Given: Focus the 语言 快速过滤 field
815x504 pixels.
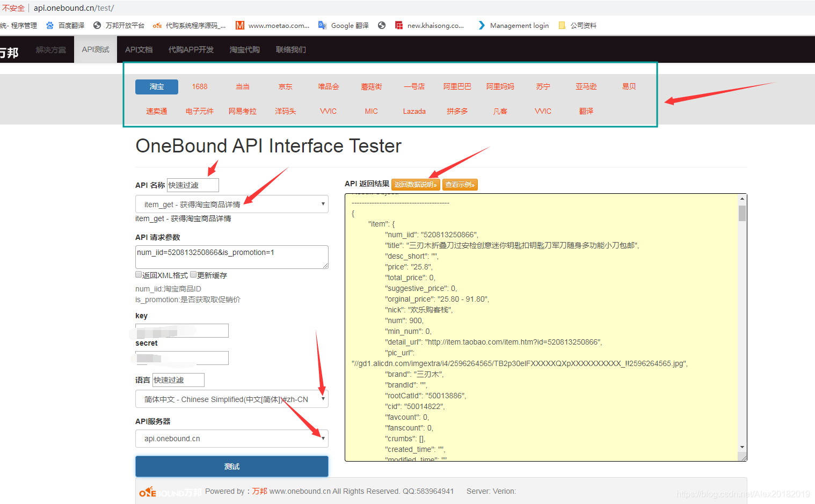Looking at the screenshot, I should [x=178, y=380].
